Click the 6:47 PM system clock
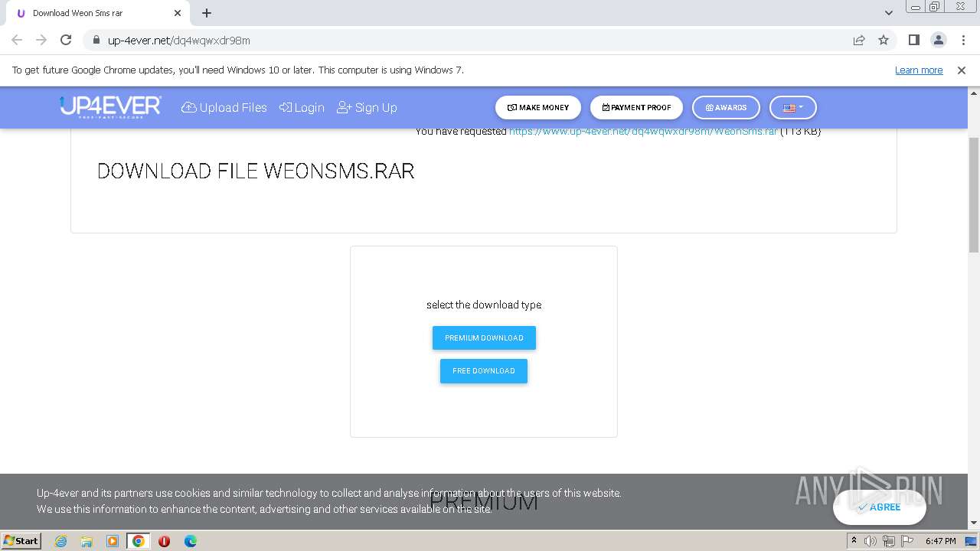 point(941,541)
